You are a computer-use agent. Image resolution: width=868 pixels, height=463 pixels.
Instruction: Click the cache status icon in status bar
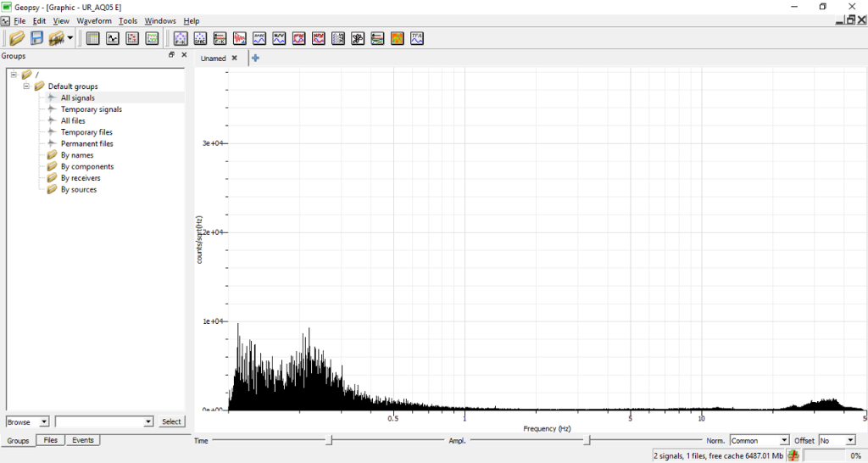pos(793,455)
